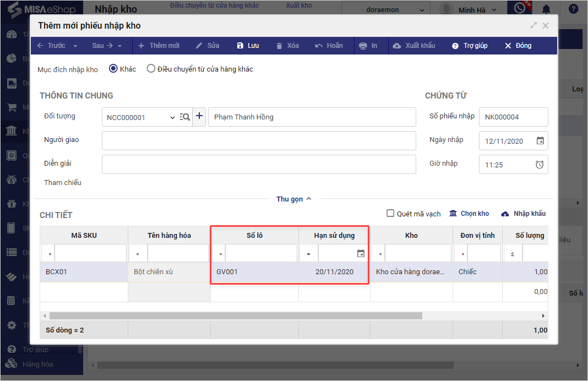
Task: Click the Hoãn undo toolbar item
Action: tap(329, 46)
